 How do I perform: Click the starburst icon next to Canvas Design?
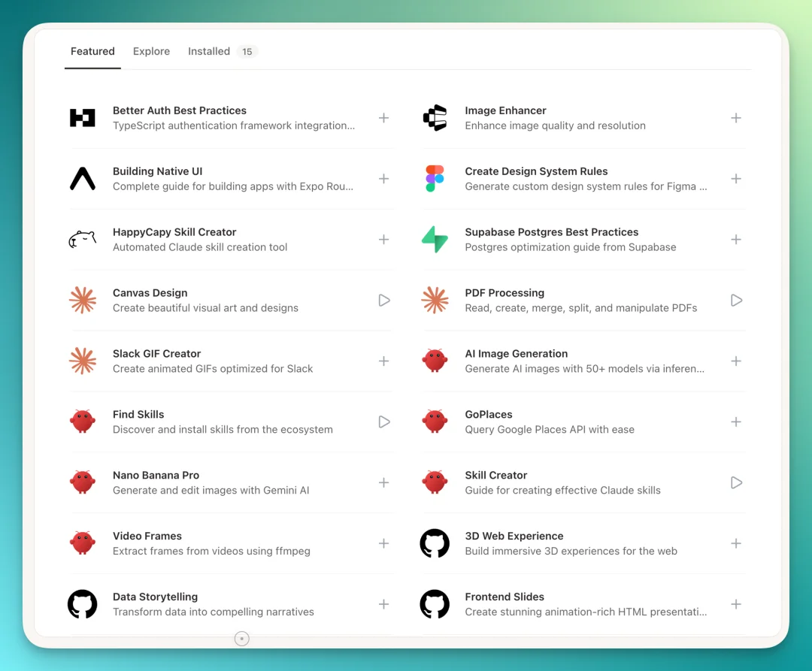pos(82,300)
